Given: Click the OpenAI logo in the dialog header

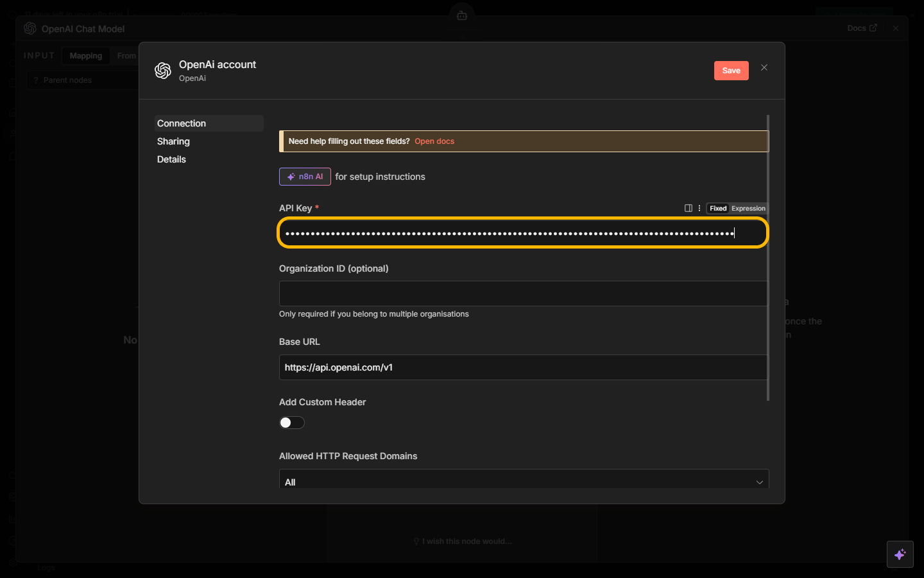Looking at the screenshot, I should tap(163, 71).
